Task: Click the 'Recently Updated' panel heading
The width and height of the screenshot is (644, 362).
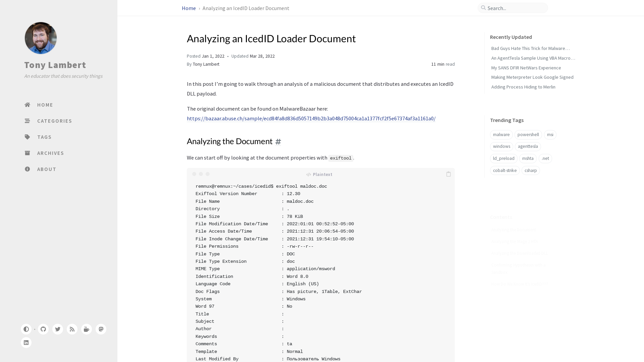Action: (511, 37)
